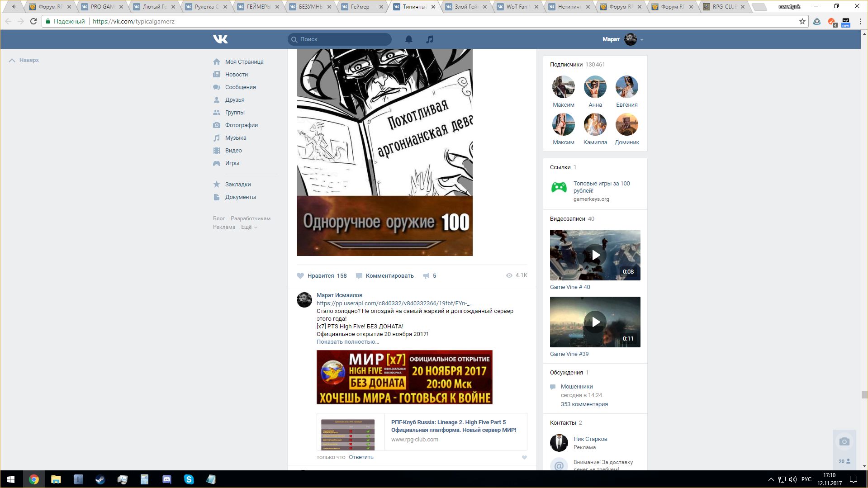Image resolution: width=868 pixels, height=488 pixels.
Task: Open the notifications bell
Action: pos(408,39)
